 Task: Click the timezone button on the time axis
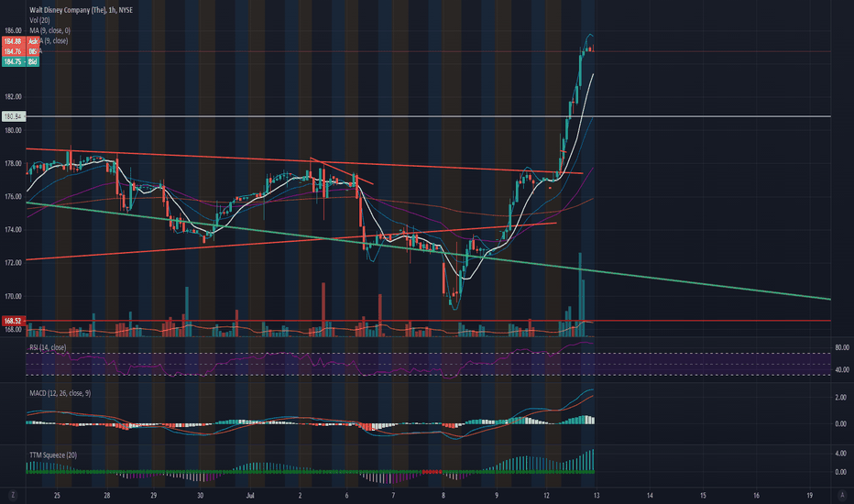(13, 495)
